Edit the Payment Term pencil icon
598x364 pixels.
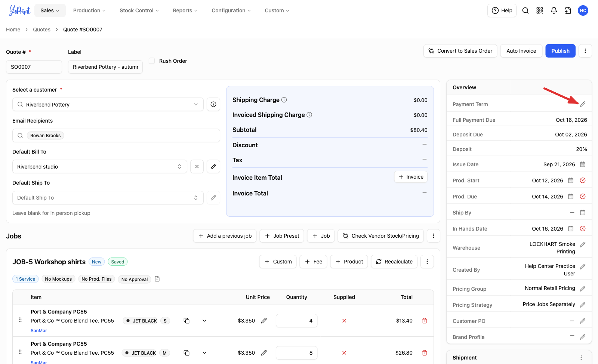(x=583, y=104)
